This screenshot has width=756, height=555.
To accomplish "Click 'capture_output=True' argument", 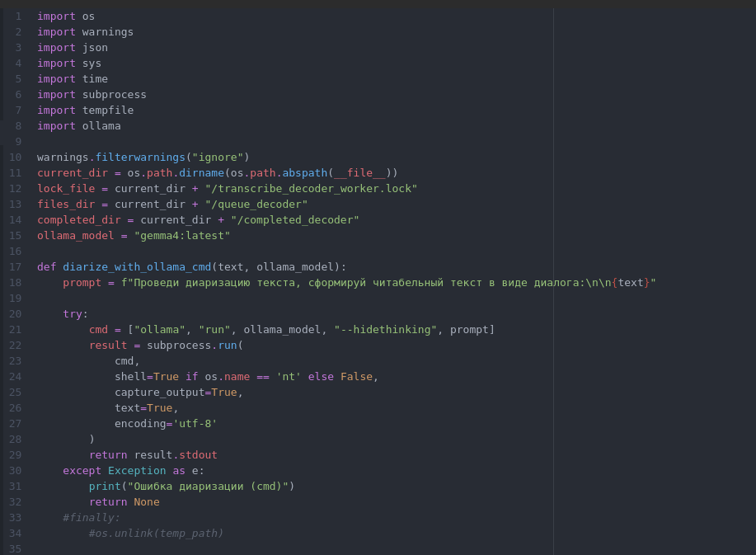I will [x=176, y=393].
